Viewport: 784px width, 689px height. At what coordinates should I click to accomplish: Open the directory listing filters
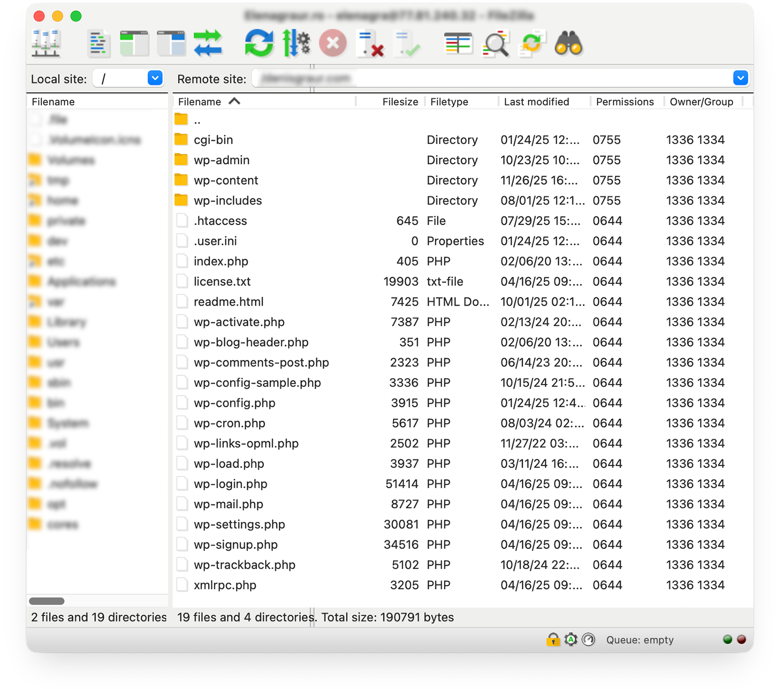(496, 43)
